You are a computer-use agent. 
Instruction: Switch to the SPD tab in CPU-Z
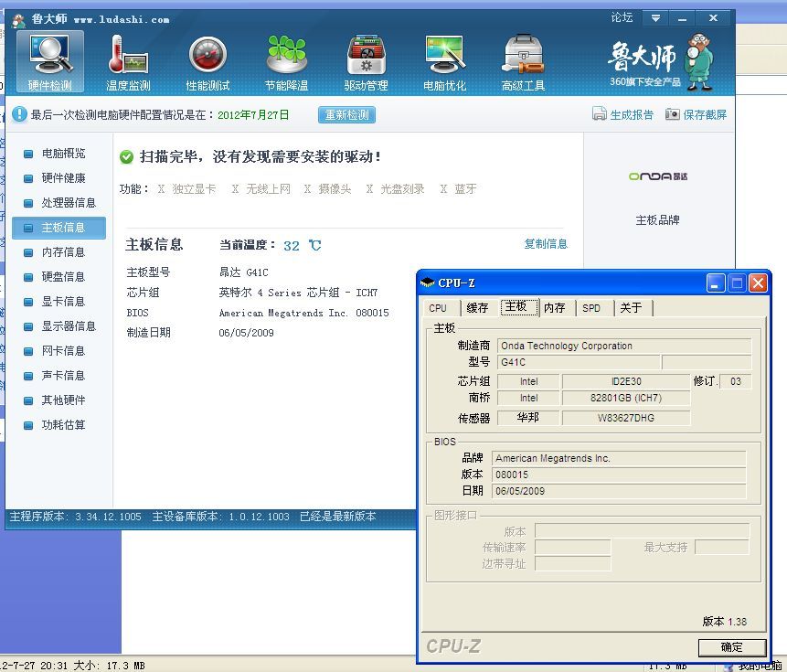coord(591,308)
